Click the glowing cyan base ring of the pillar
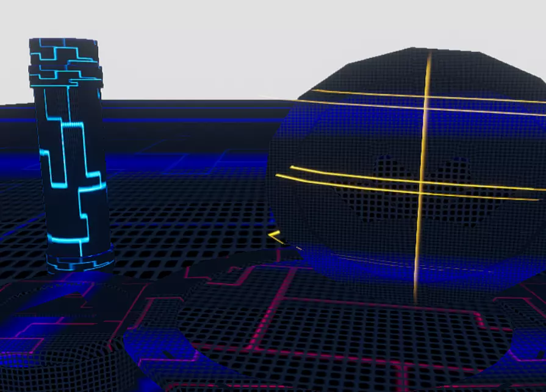The height and width of the screenshot is (392, 546). pyautogui.click(x=81, y=262)
